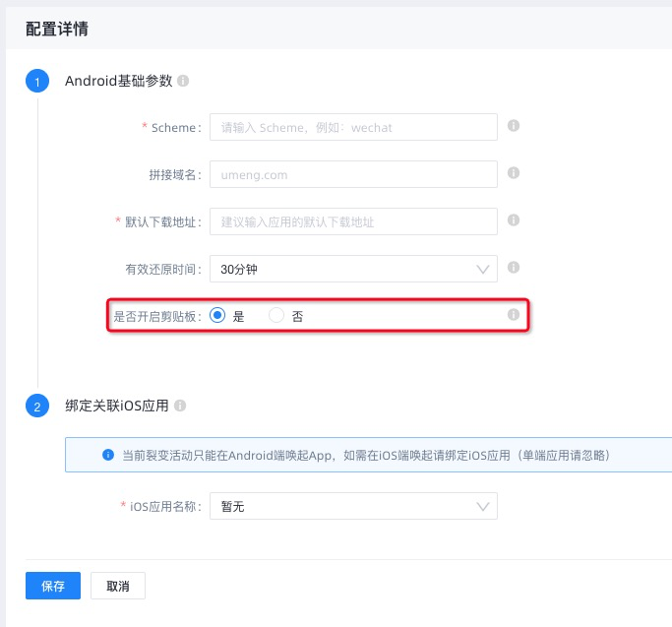Viewport: 672px width, 627px height.
Task: Click info icon beside 默认下载地址 field
Action: 514,220
